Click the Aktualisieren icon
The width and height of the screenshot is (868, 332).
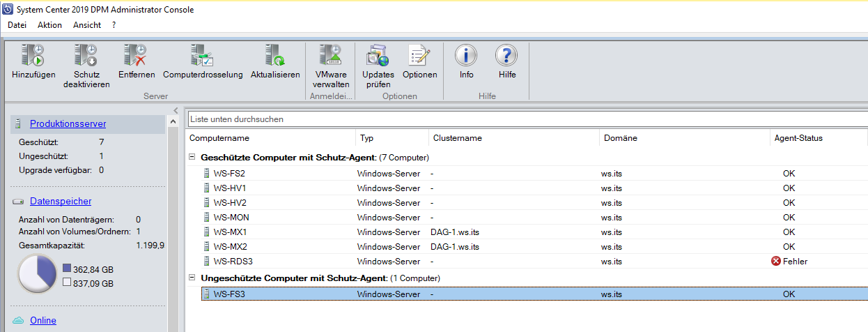click(x=274, y=56)
